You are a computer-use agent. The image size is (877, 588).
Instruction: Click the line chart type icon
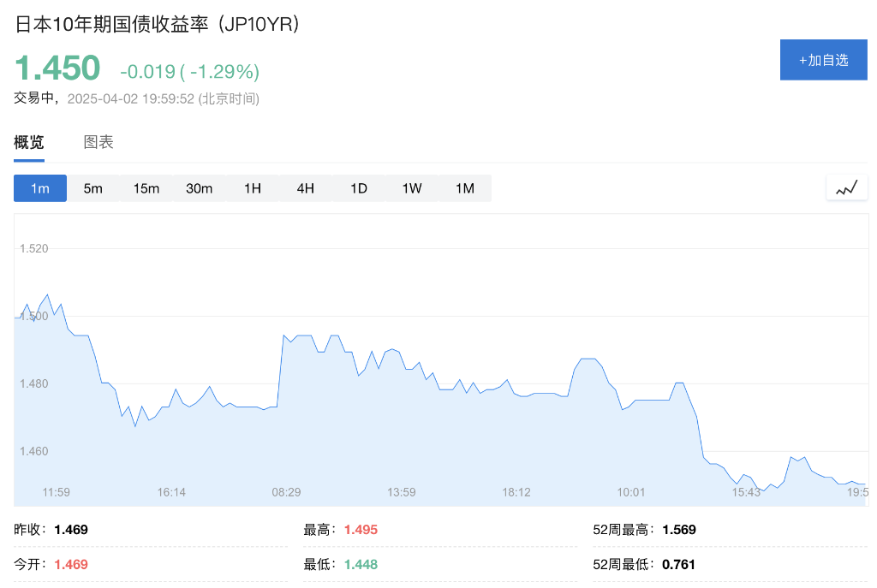tap(846, 188)
